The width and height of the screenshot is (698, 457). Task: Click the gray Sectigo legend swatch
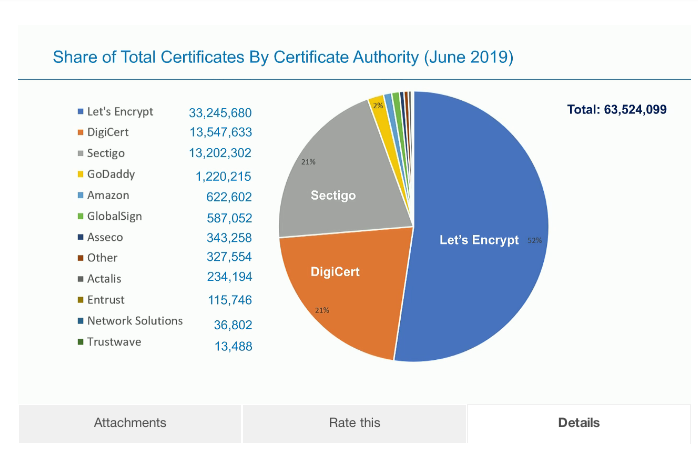pos(81,153)
